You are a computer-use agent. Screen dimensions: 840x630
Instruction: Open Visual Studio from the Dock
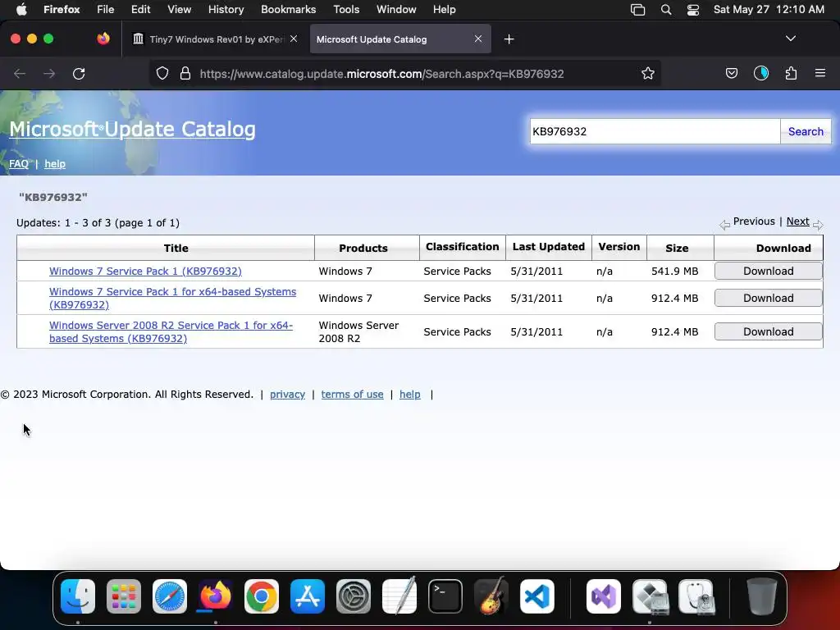604,596
